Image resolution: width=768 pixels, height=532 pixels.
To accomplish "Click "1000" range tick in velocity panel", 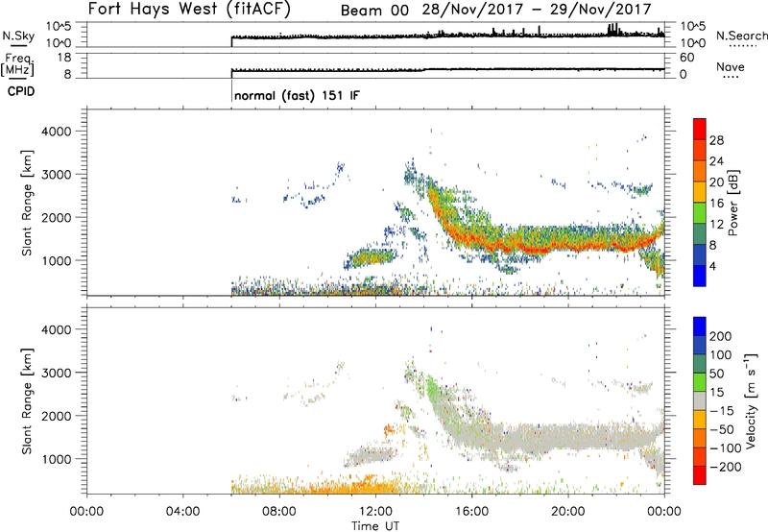I will 57,459.
